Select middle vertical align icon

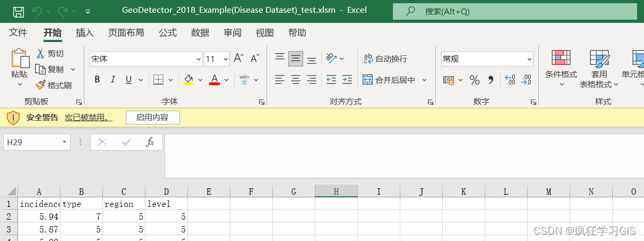coord(296,59)
